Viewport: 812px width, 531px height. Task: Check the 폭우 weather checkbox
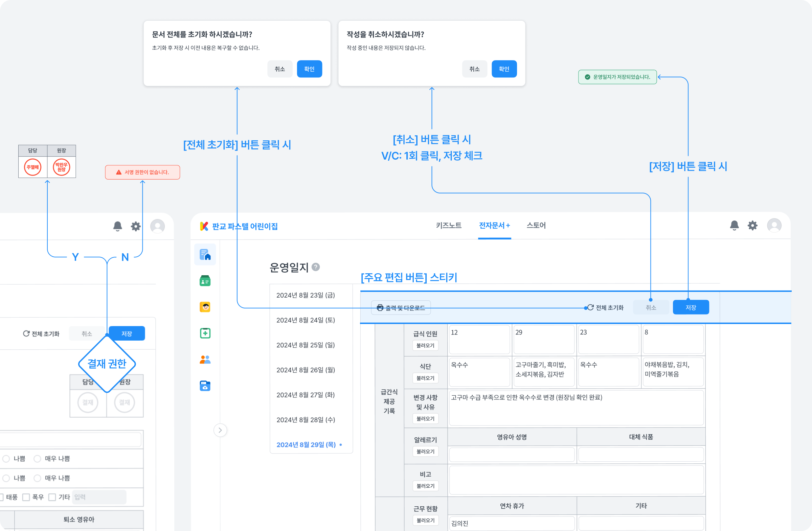point(26,497)
